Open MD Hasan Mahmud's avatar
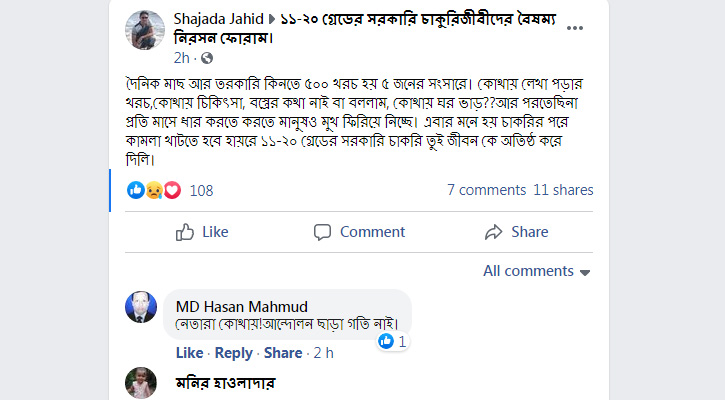The image size is (725, 400). [x=141, y=307]
